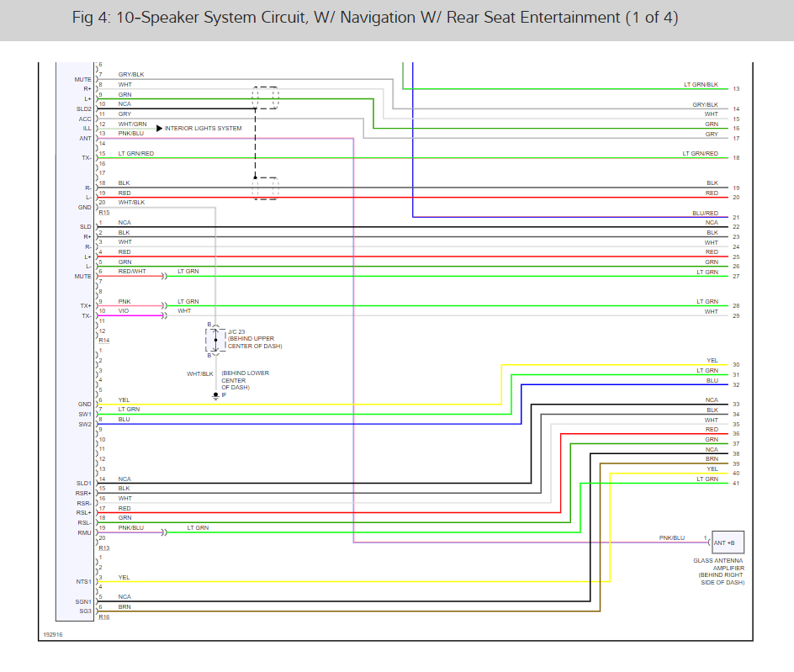
Task: Click the R14 connector label
Action: pyautogui.click(x=104, y=341)
